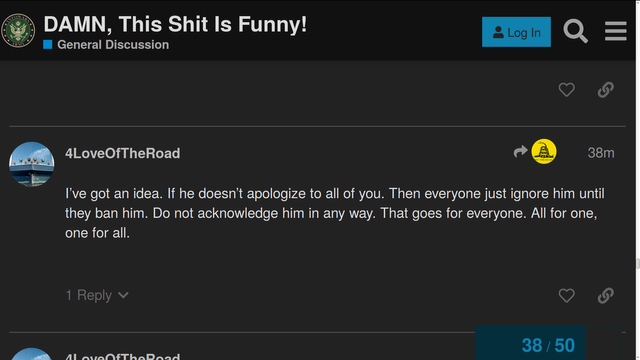Open the 38 / 50 topic progress indicator

[x=548, y=345]
